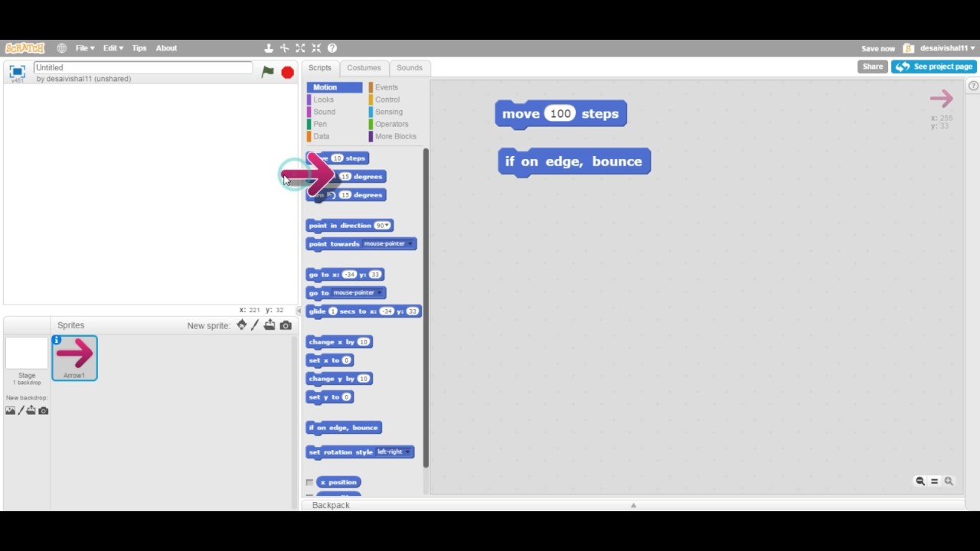Click the Scratch logo
Image resolution: width=980 pixels, height=551 pixels.
24,48
